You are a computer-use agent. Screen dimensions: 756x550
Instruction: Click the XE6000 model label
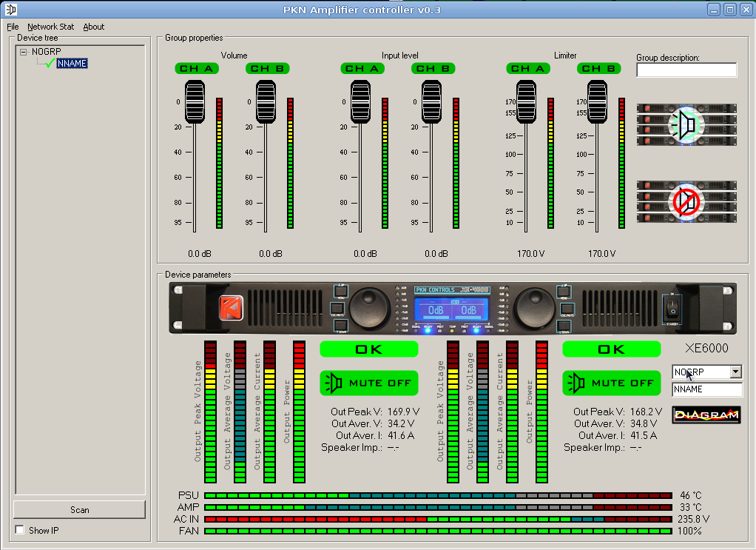(x=706, y=349)
